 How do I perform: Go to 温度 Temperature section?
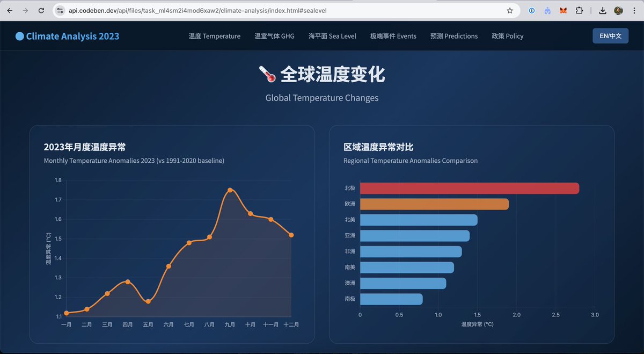(x=215, y=36)
